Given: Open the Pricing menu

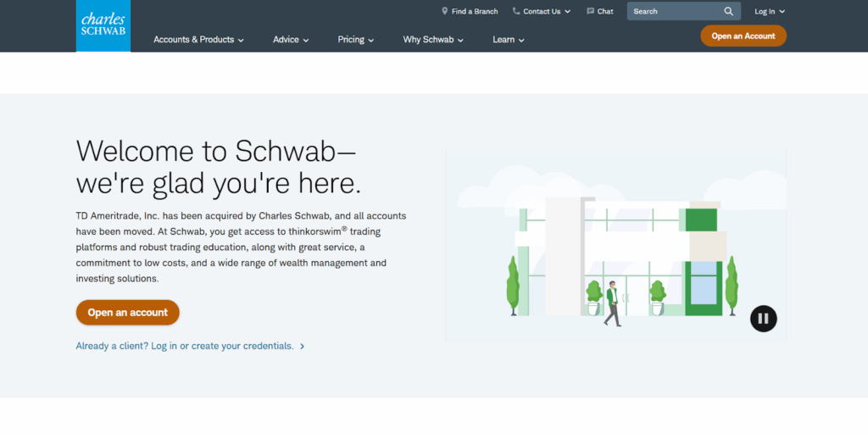Looking at the screenshot, I should 356,40.
